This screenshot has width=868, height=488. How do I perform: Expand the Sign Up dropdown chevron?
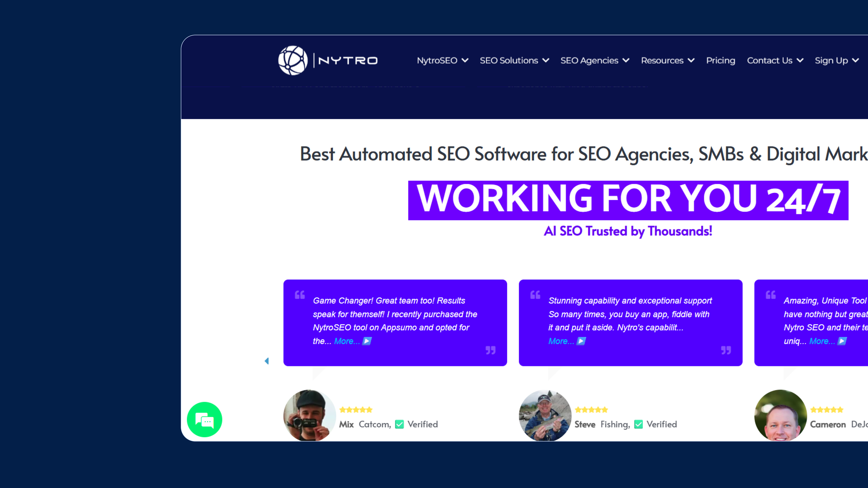click(x=855, y=61)
